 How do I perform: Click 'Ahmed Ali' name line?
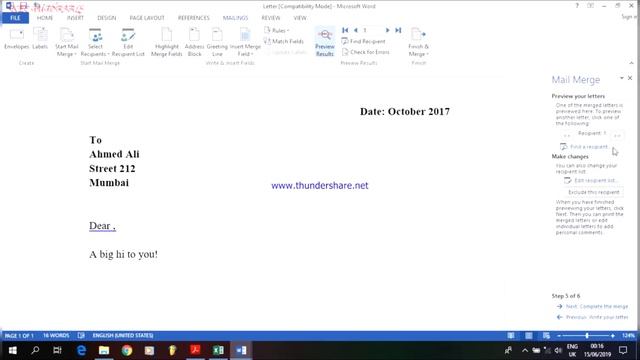click(114, 154)
